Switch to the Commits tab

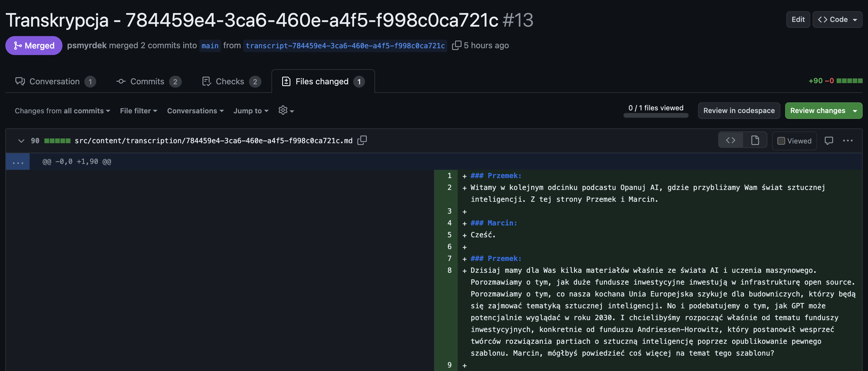click(x=149, y=81)
